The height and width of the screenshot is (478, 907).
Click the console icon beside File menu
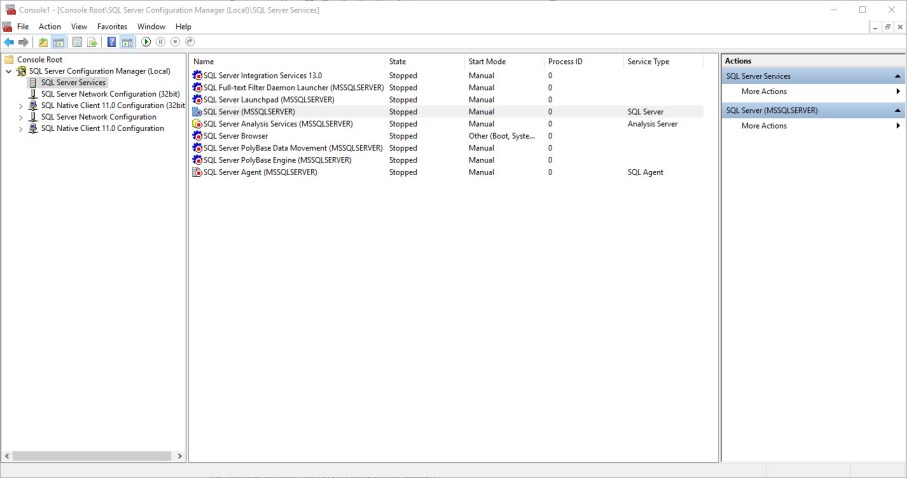[x=7, y=27]
